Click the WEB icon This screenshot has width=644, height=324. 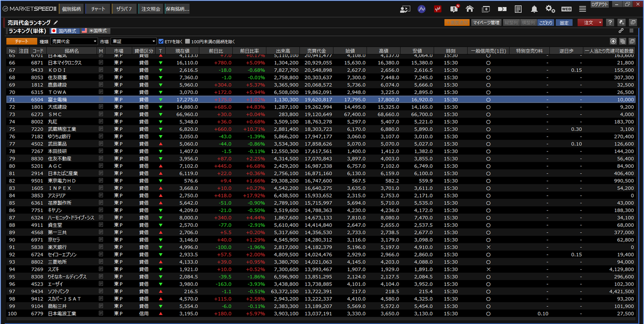tap(566, 9)
